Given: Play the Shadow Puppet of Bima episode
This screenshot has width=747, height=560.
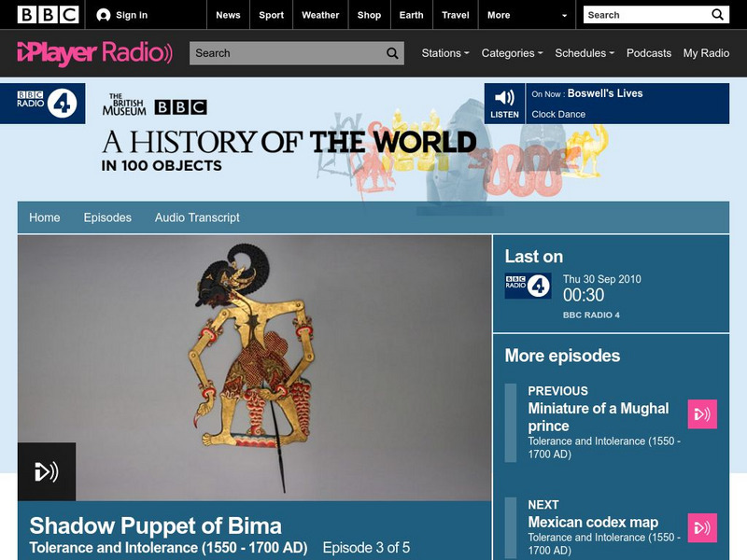Looking at the screenshot, I should pyautogui.click(x=47, y=471).
